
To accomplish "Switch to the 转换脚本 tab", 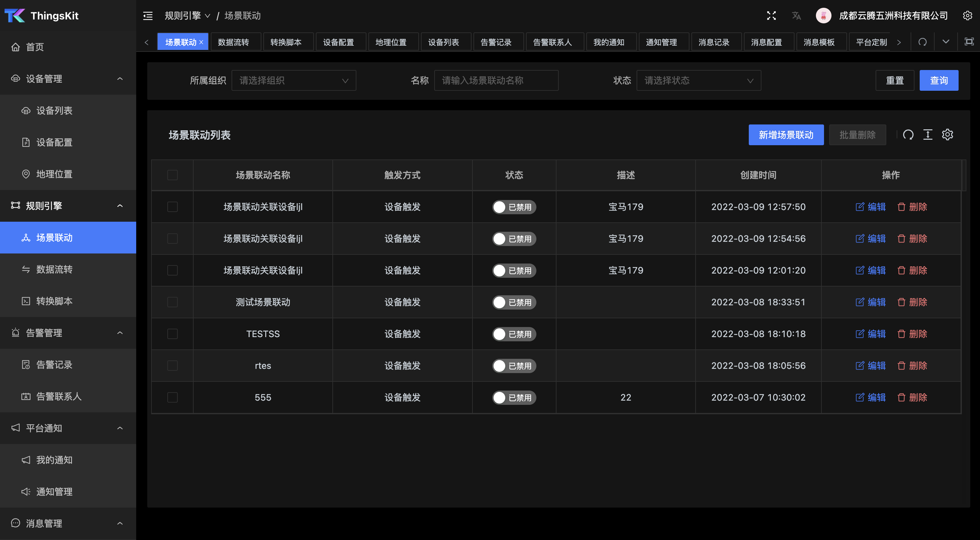I will [288, 42].
